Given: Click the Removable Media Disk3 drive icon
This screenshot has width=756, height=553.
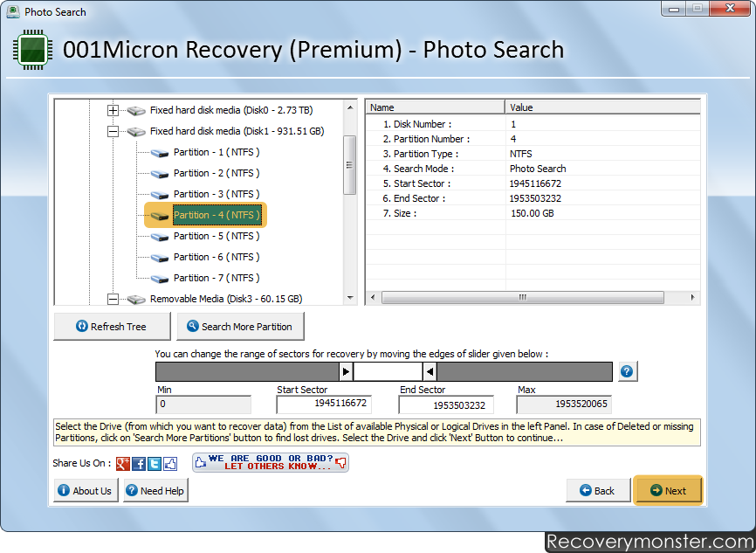Looking at the screenshot, I should click(136, 300).
